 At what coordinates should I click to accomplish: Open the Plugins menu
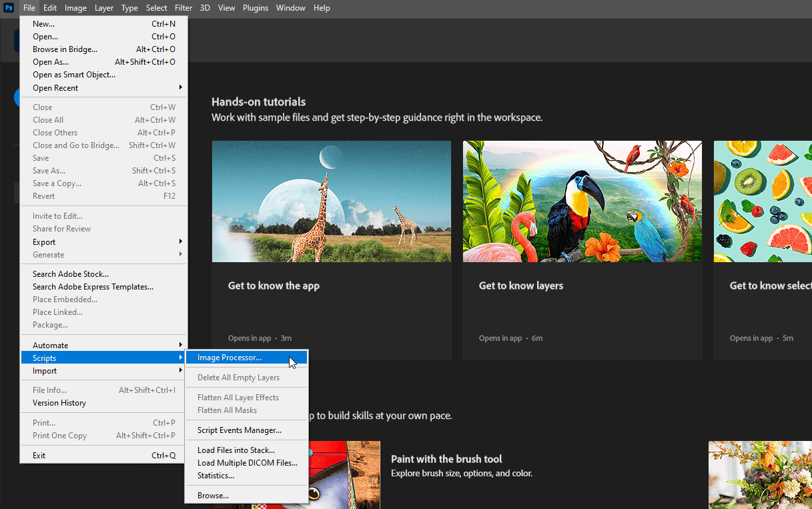point(256,8)
